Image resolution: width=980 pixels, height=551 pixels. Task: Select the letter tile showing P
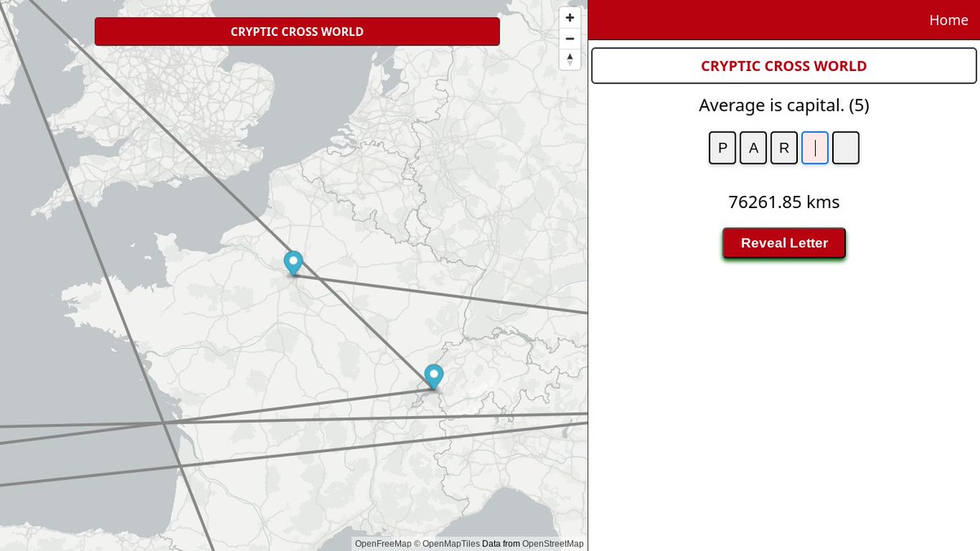[722, 148]
